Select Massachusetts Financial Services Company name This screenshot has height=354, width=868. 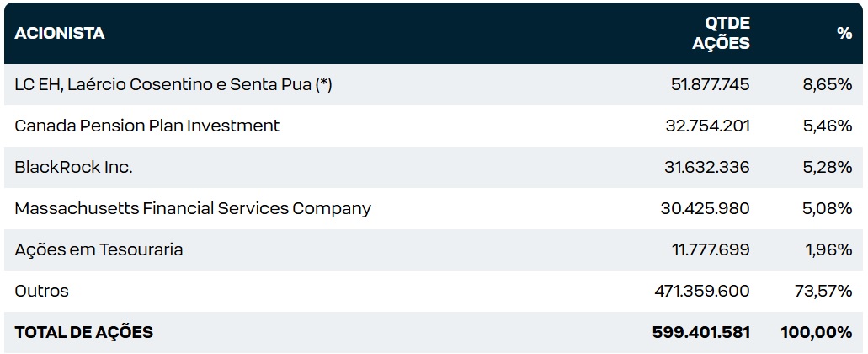point(193,208)
